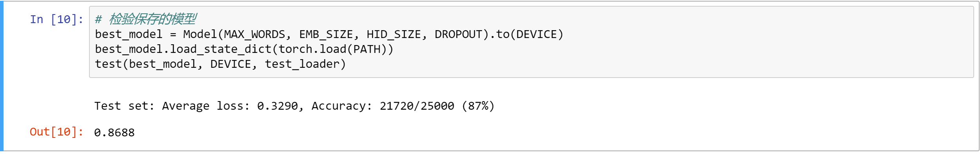Click the 'Test set:' output text
This screenshot has width=980, height=154.
[x=124, y=106]
